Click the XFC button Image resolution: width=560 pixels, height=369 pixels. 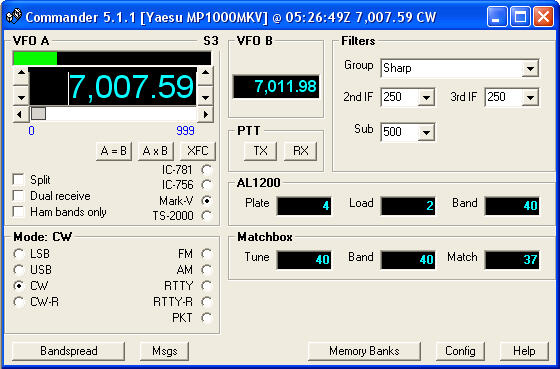click(198, 151)
